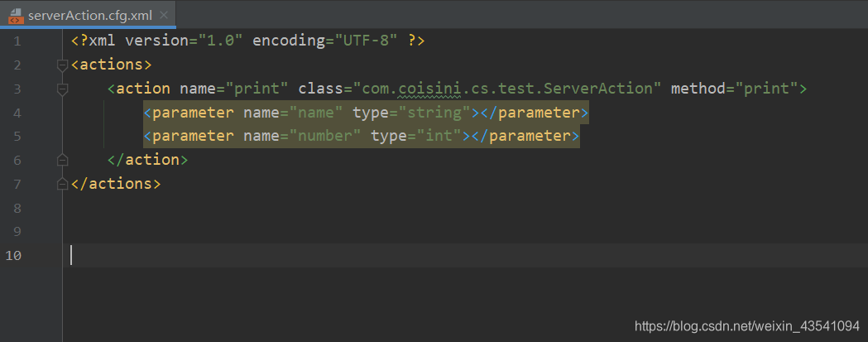Click the type="int" attribute value
Screen dimensions: 868x342
click(x=439, y=136)
